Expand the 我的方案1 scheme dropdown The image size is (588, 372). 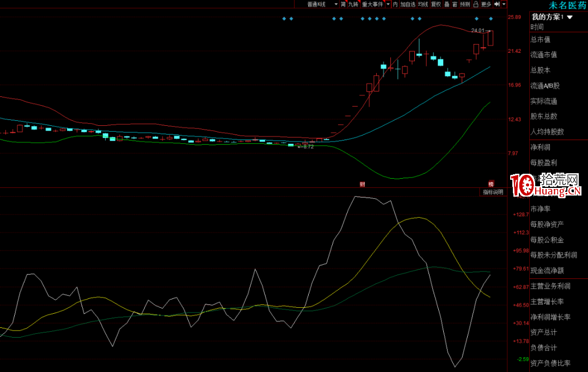coord(570,17)
